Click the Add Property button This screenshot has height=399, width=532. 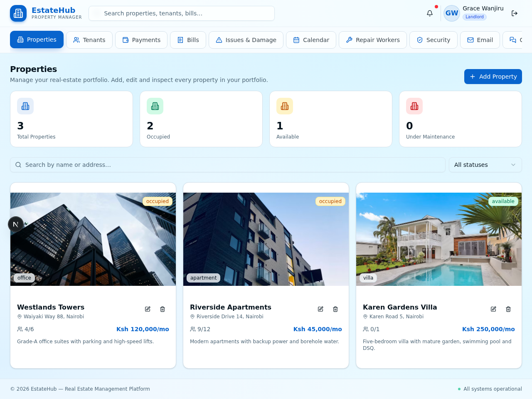(x=493, y=77)
